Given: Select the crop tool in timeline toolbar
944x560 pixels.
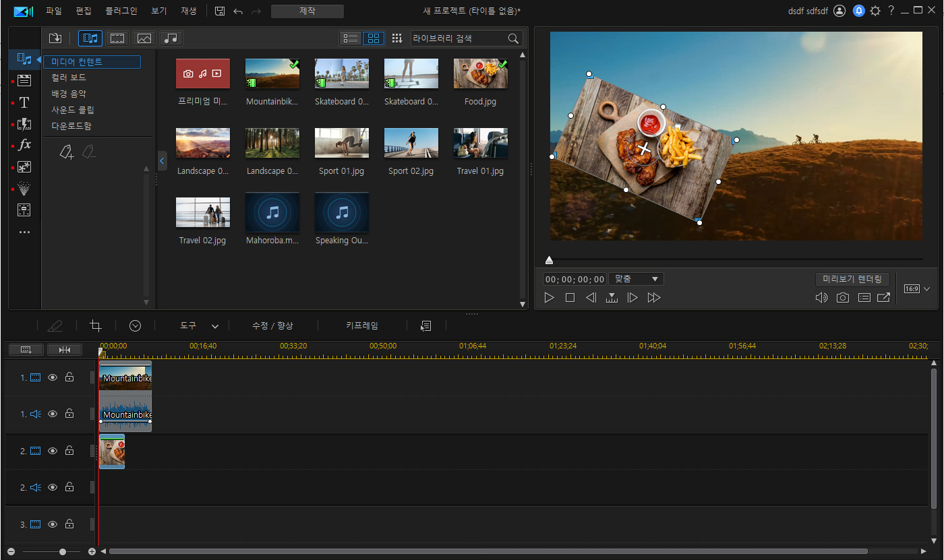Looking at the screenshot, I should click(96, 326).
